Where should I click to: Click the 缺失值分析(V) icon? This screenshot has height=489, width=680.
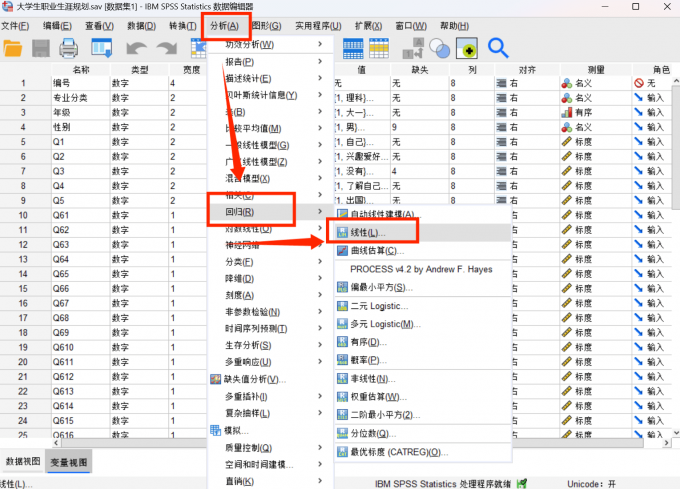[216, 379]
